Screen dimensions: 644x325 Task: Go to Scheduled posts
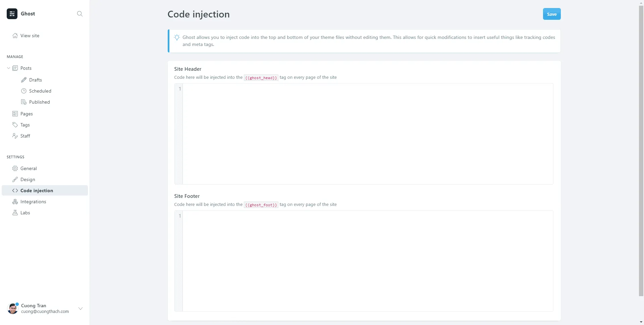pos(40,91)
